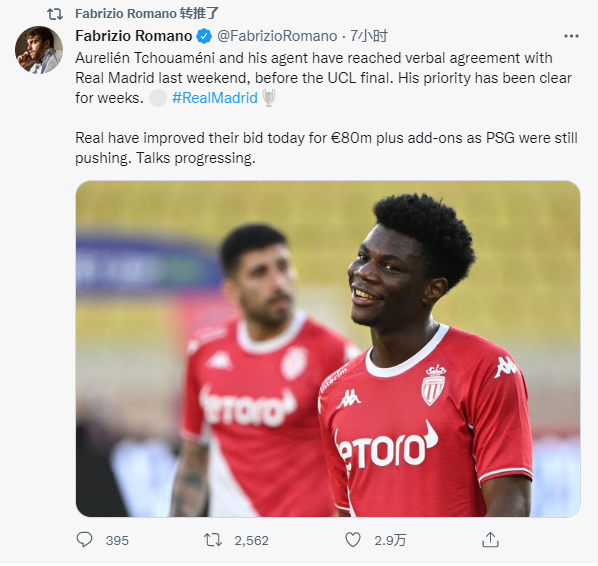
Task: Click the 2,562 retweets count
Action: coord(251,540)
